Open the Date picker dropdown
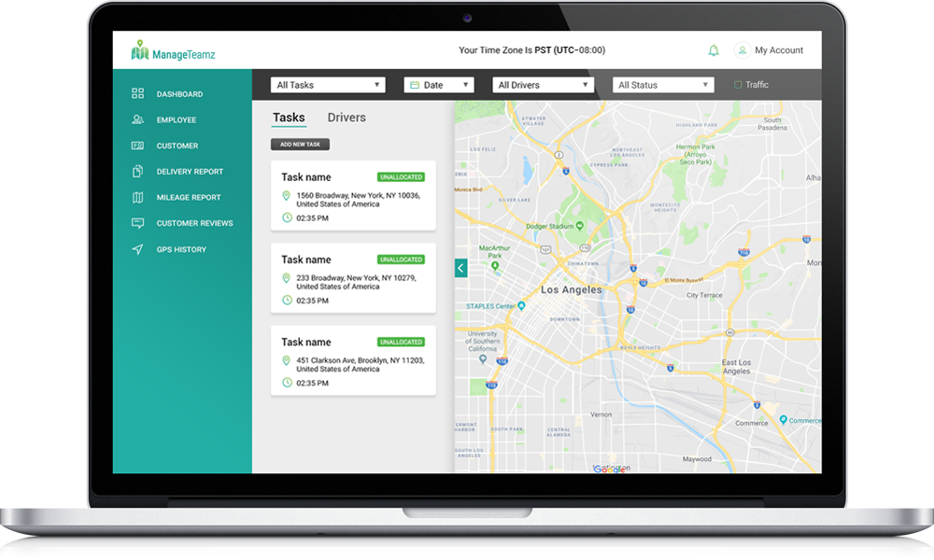This screenshot has height=560, width=934. pyautogui.click(x=439, y=85)
